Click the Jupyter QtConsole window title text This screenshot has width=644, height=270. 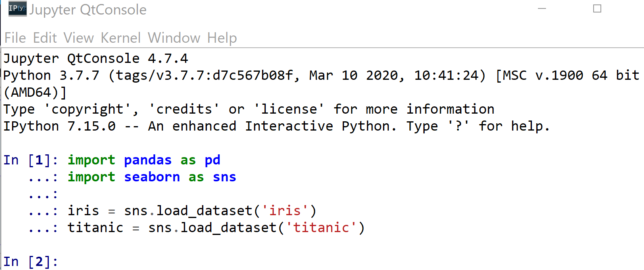(x=88, y=10)
